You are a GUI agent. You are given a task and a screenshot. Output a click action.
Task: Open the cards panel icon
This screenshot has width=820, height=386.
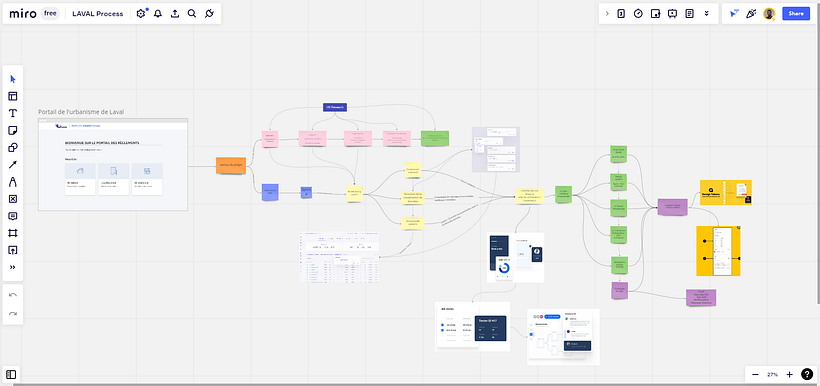(621, 14)
